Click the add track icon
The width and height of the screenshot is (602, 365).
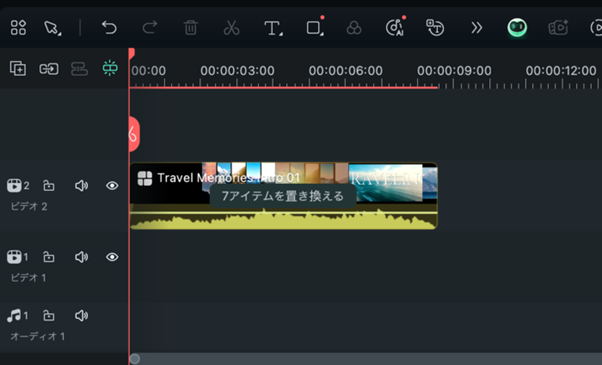coord(18,69)
